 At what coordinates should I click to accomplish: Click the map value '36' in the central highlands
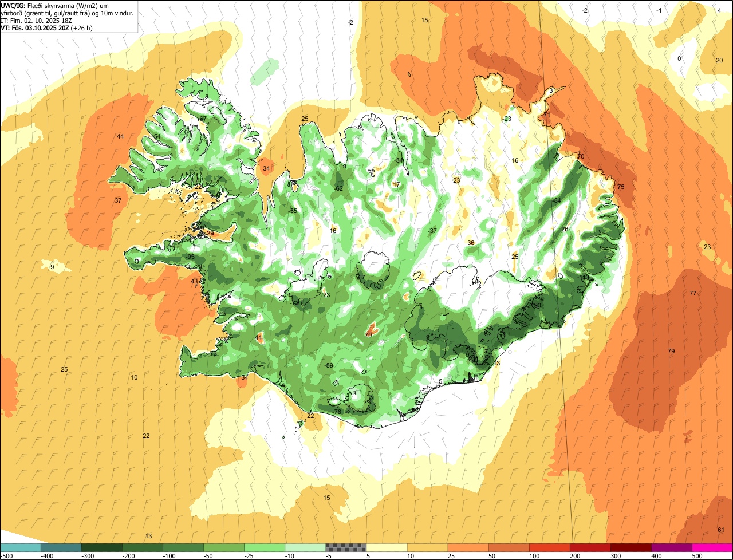tap(471, 243)
